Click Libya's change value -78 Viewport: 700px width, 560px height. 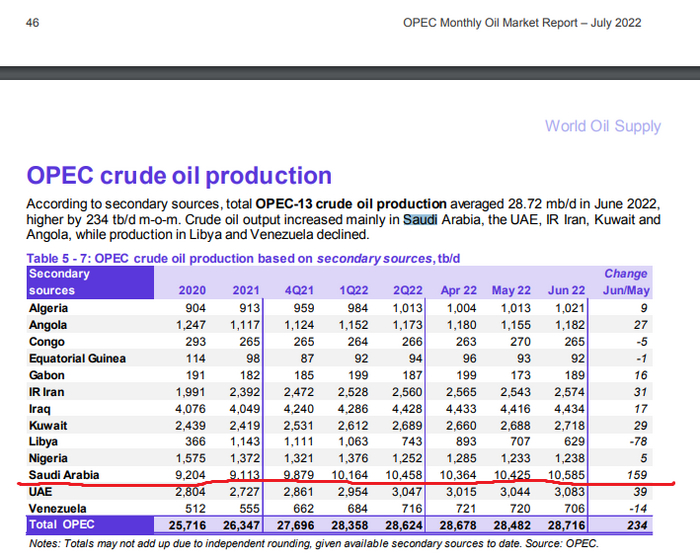[638, 442]
